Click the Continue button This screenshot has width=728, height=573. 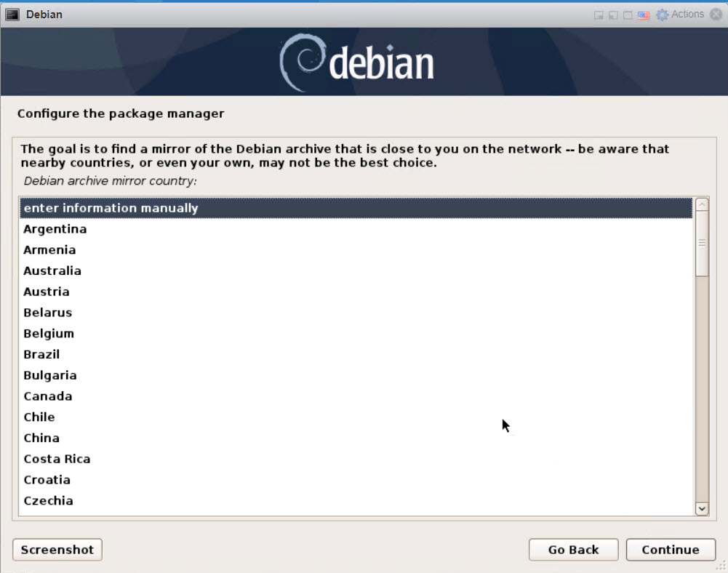(671, 550)
